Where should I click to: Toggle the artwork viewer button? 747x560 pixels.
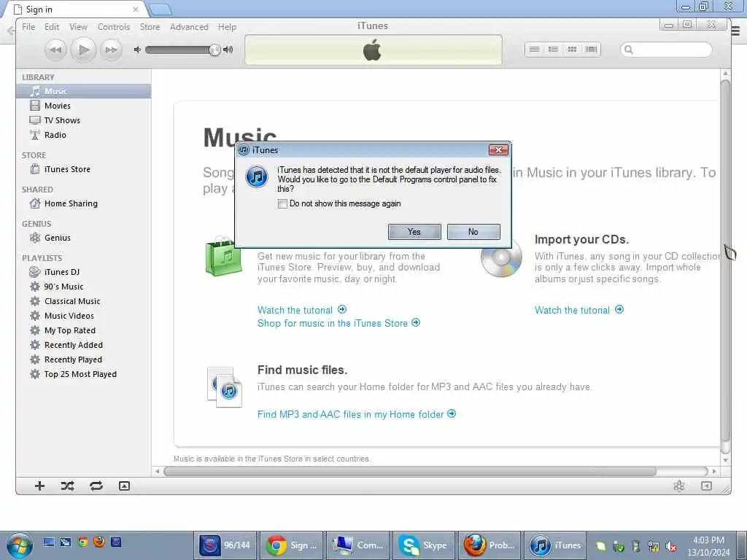[x=124, y=486]
